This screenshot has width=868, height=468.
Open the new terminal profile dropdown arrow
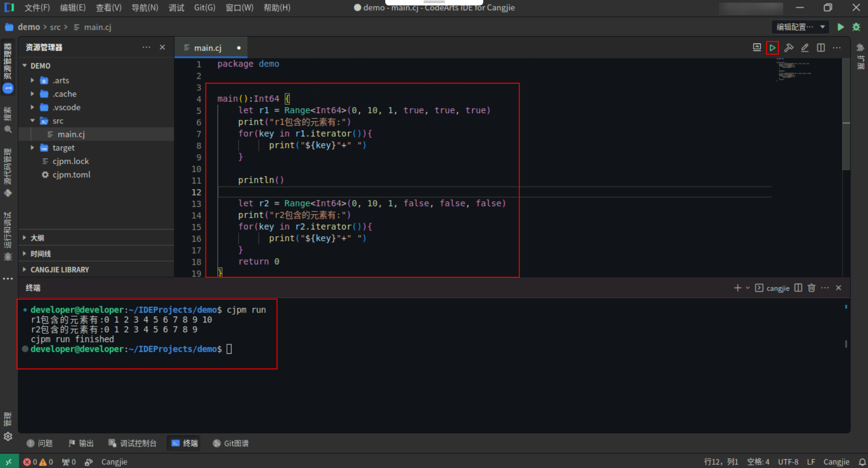coord(748,288)
